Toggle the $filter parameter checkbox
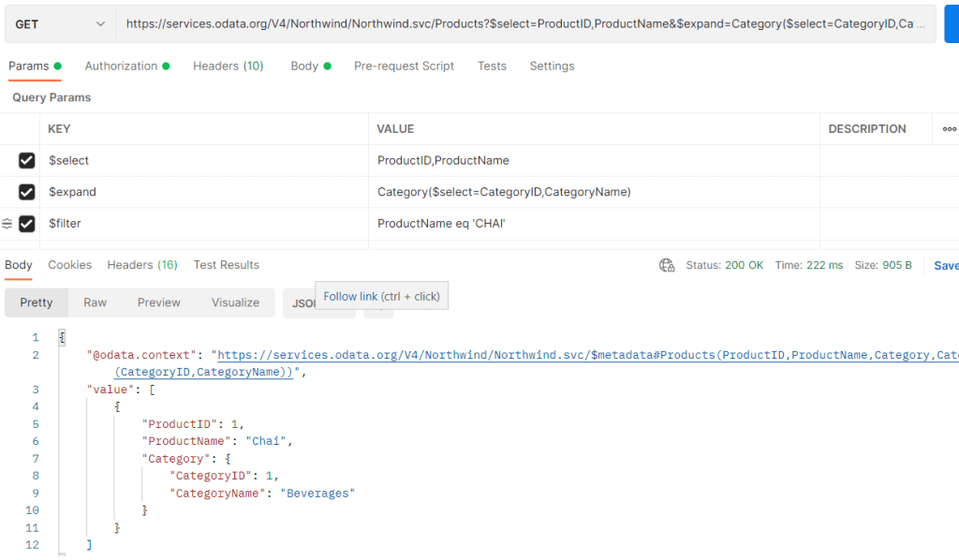 tap(27, 224)
